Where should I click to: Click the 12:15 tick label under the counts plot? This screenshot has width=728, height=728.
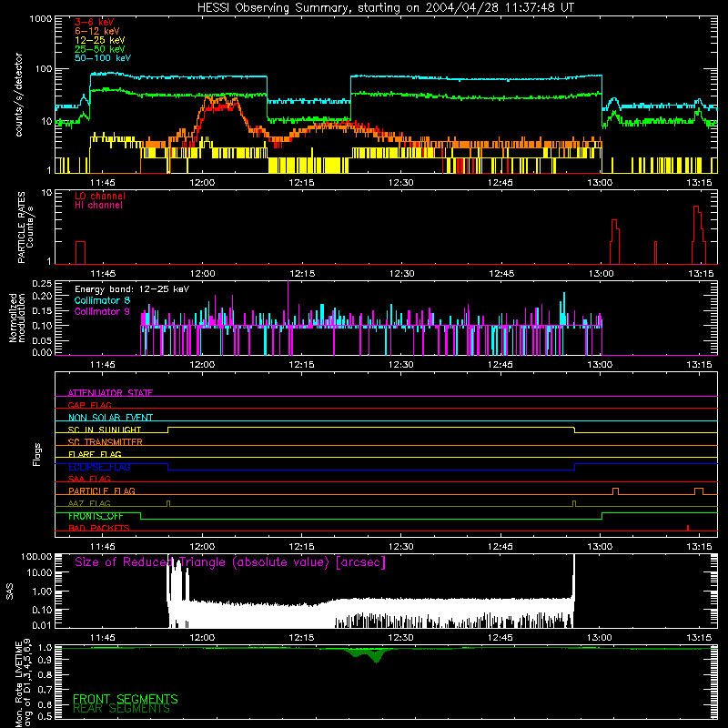click(x=301, y=183)
